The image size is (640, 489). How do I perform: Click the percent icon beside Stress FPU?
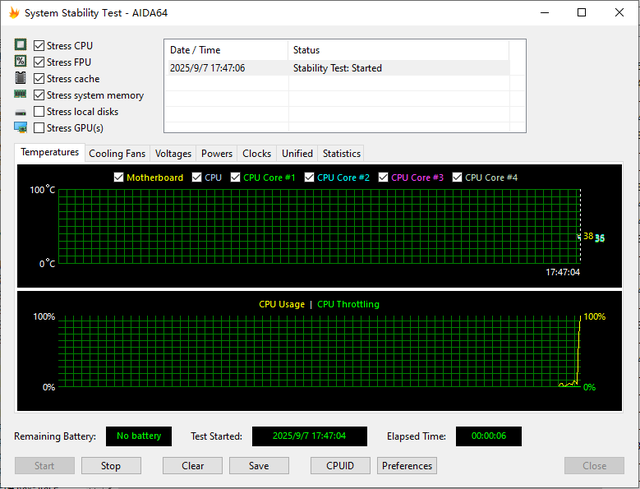coord(20,61)
